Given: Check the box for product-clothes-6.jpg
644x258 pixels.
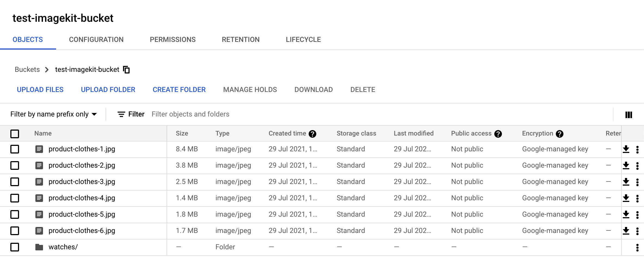Looking at the screenshot, I should 15,231.
